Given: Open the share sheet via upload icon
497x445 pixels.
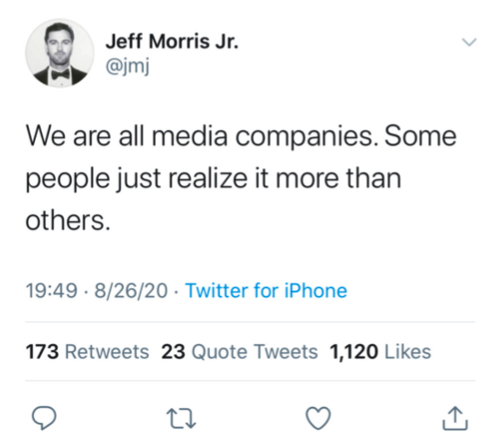Looking at the screenshot, I should [455, 418].
